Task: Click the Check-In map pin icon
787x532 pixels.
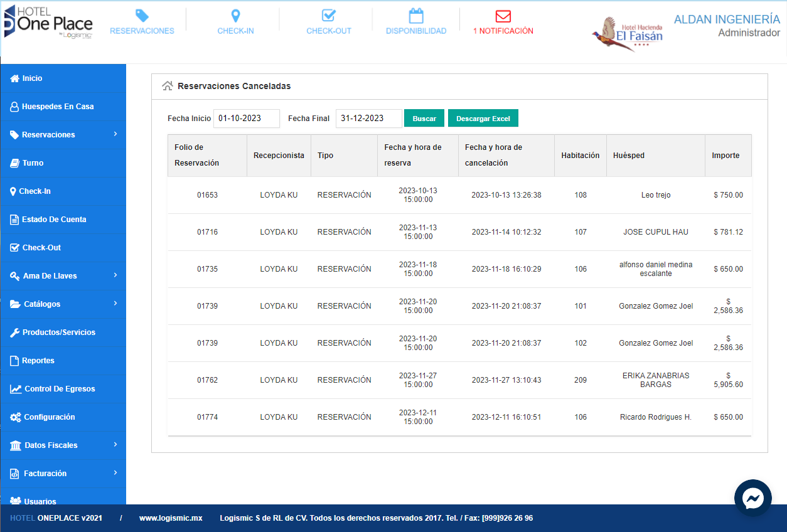Action: click(235, 16)
